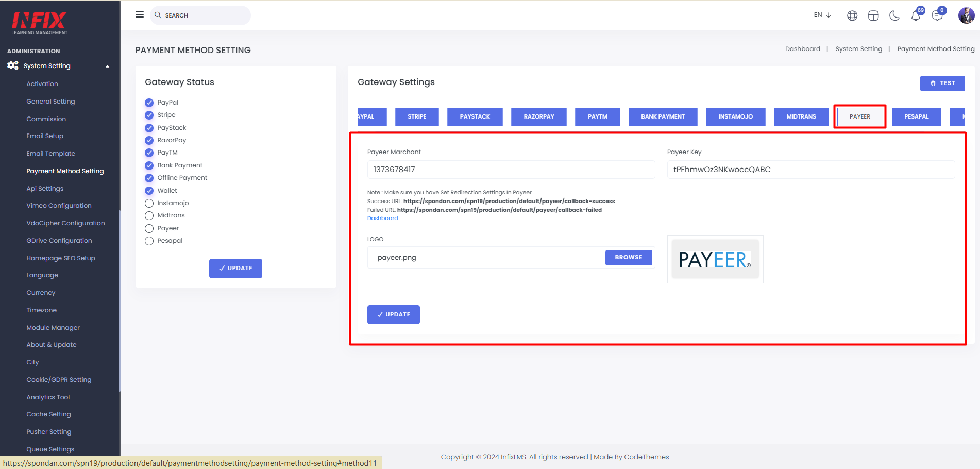980x469 pixels.
Task: Enable Pesapal gateway checkbox
Action: point(149,241)
